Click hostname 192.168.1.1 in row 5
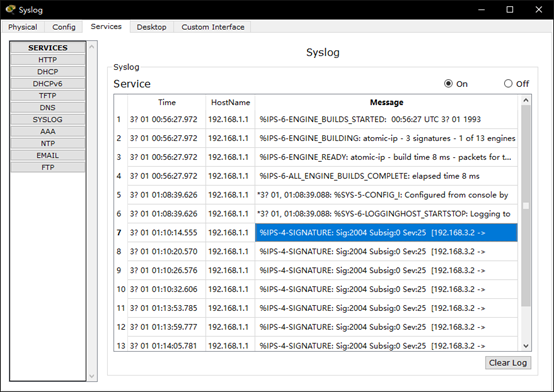554x392 pixels. [x=230, y=195]
